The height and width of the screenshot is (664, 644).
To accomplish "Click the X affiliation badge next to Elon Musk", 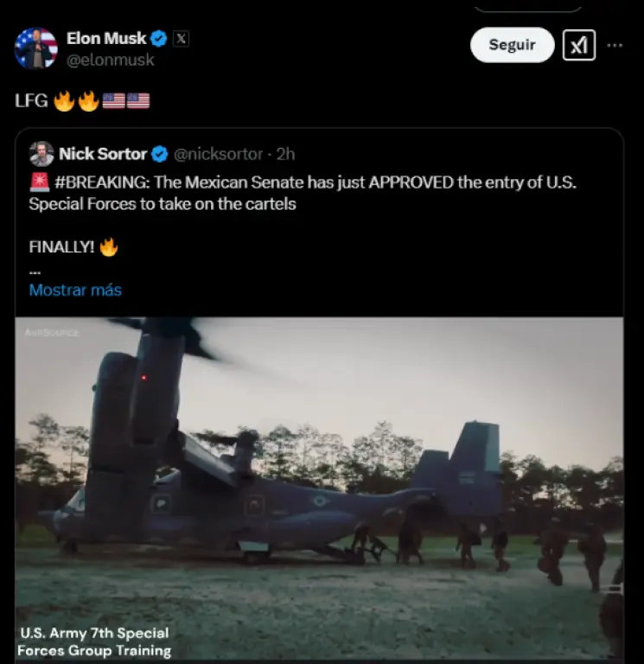I will (x=181, y=38).
